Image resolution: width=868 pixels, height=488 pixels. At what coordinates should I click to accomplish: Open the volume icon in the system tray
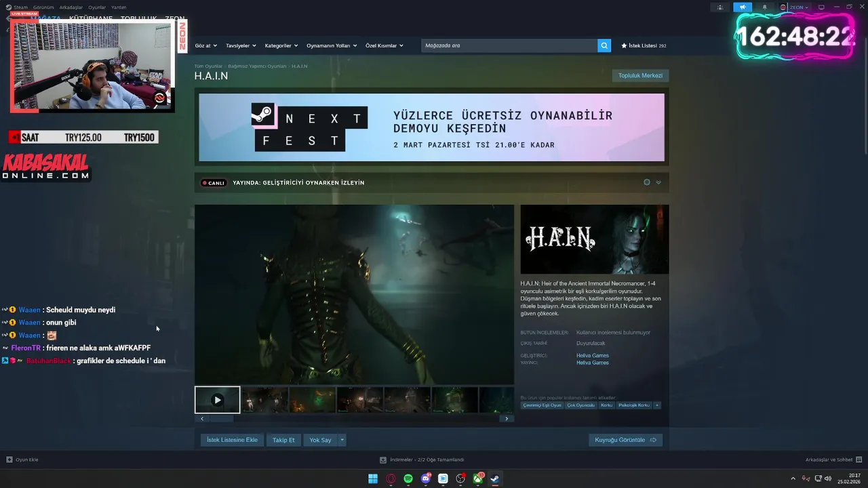[828, 479]
